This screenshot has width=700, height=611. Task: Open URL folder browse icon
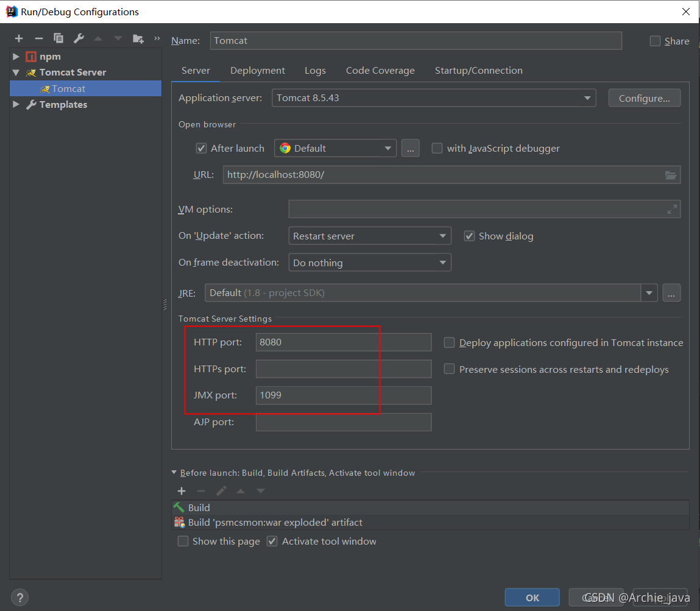click(x=671, y=175)
